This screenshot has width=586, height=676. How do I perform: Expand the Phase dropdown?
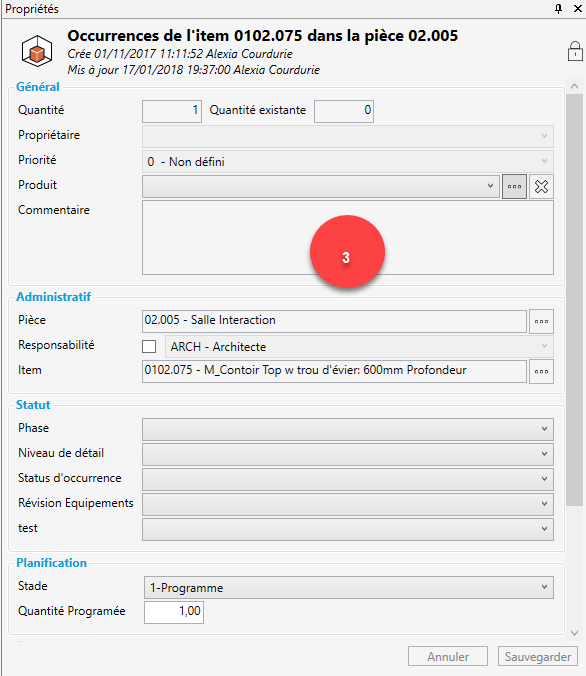point(348,429)
